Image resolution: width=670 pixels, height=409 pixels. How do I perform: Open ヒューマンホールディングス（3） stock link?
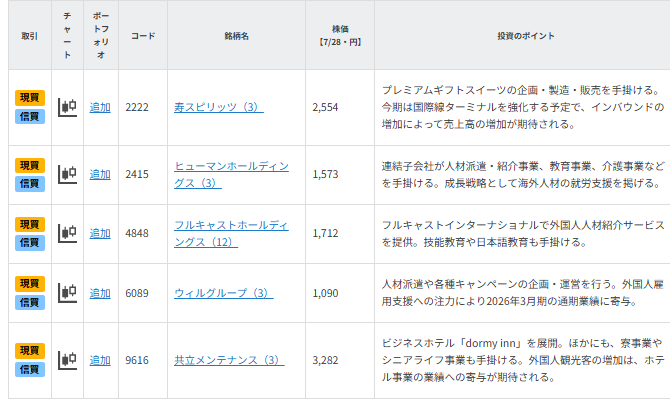click(x=231, y=174)
